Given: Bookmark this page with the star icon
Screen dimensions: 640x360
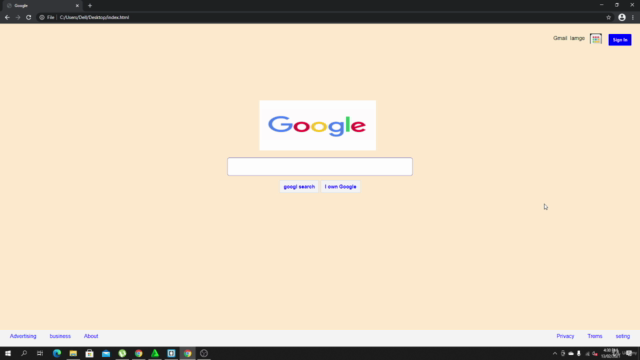Looking at the screenshot, I should 608,17.
